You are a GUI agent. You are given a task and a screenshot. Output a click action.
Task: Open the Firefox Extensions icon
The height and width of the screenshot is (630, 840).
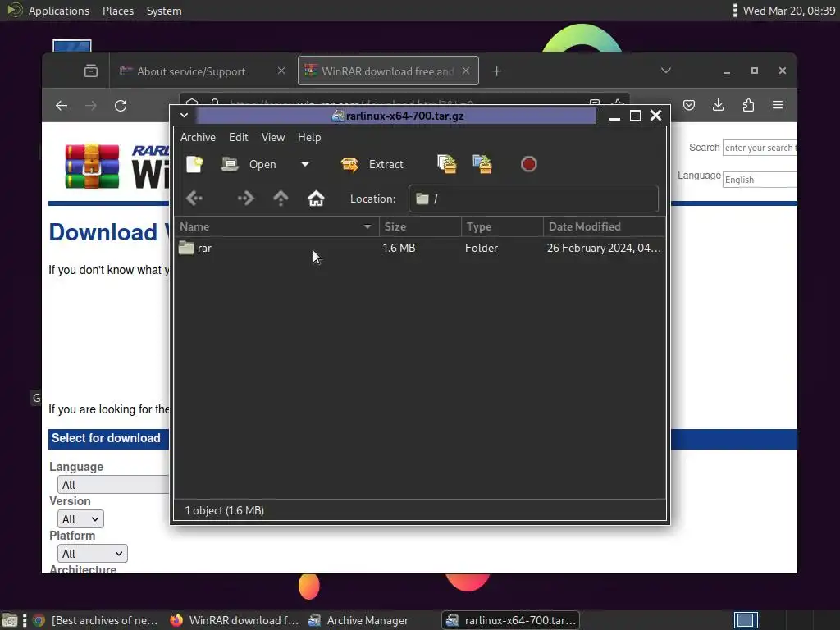[x=748, y=105]
